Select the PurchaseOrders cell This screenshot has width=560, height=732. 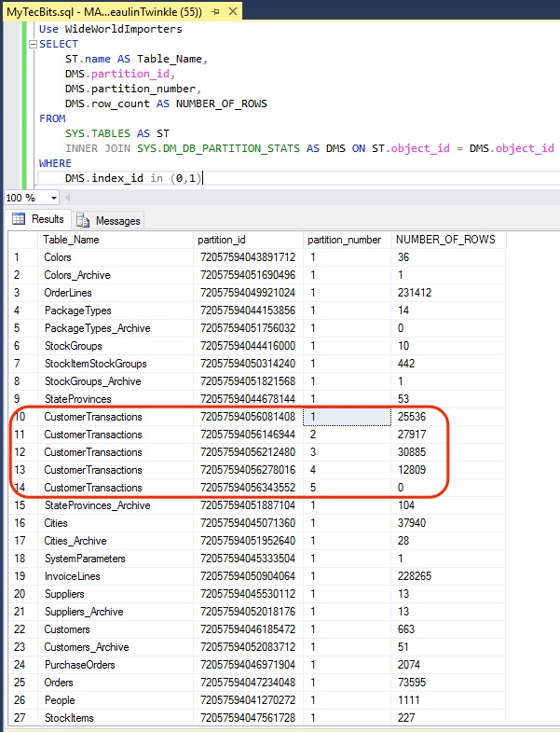tap(116, 665)
